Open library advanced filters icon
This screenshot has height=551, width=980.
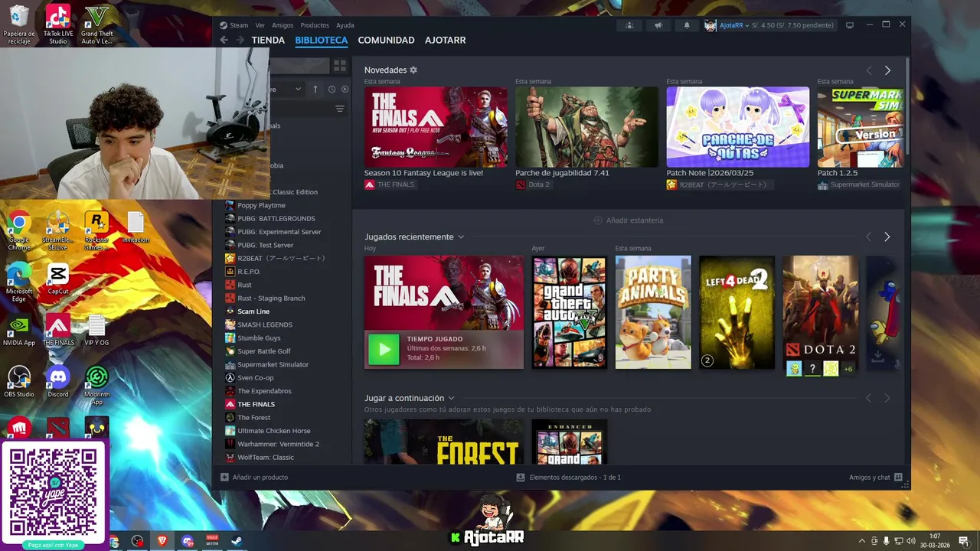click(x=340, y=109)
